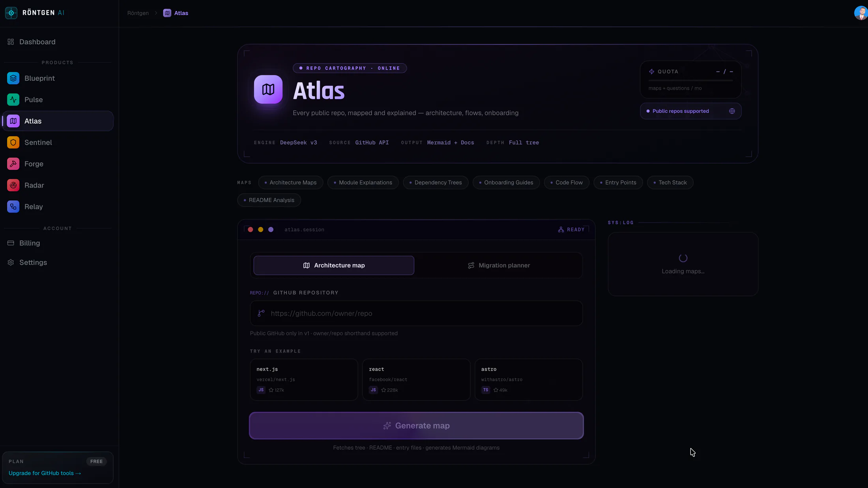Open the user avatar profile
Image resolution: width=868 pixels, height=488 pixels.
(861, 13)
